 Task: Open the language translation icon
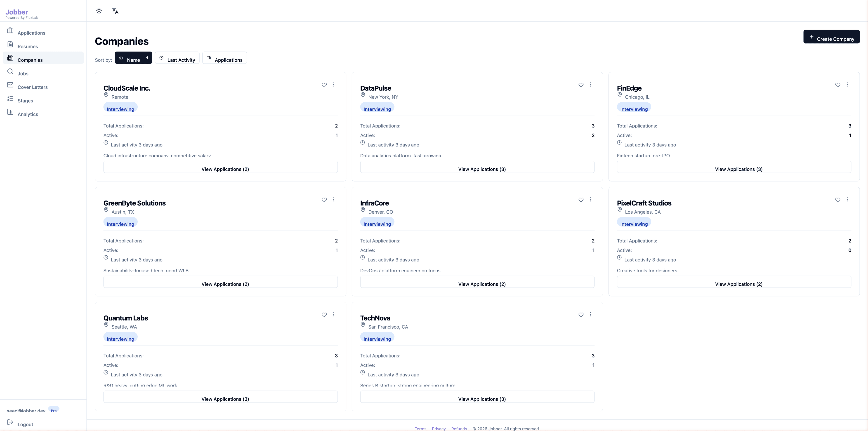pos(115,11)
